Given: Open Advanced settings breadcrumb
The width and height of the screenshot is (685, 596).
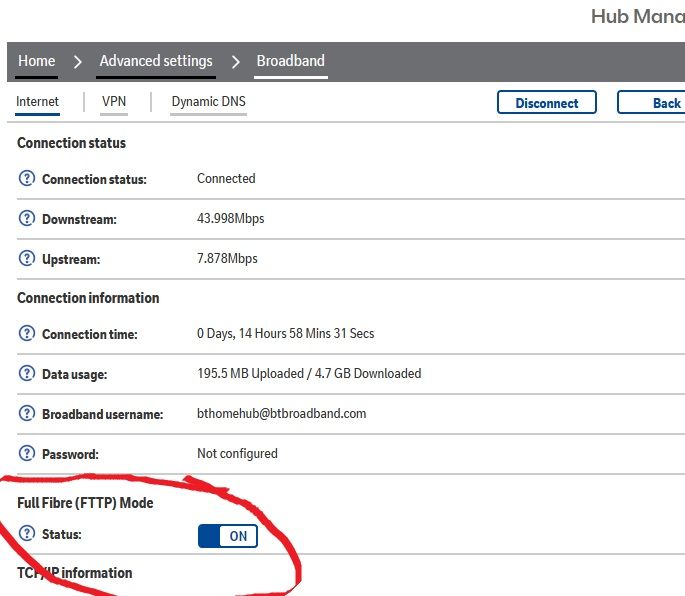Looking at the screenshot, I should pyautogui.click(x=156, y=61).
